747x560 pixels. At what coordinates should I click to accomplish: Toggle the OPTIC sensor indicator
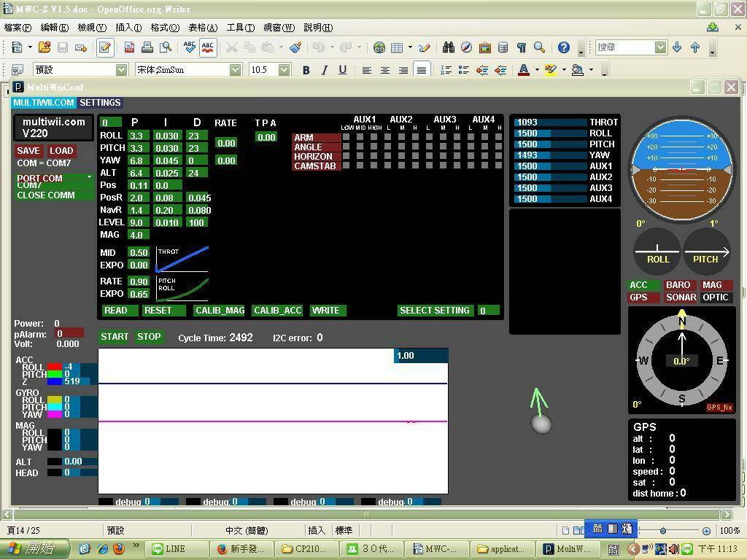716,297
